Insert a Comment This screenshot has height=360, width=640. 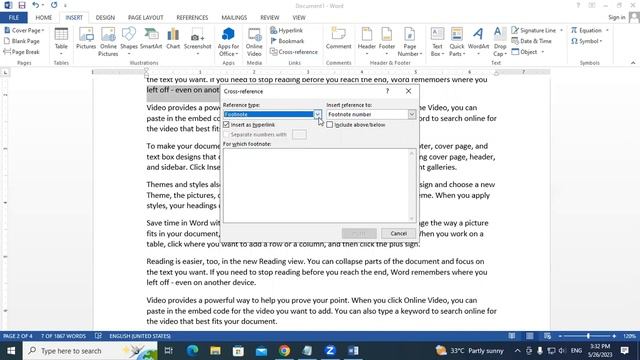tap(338, 39)
